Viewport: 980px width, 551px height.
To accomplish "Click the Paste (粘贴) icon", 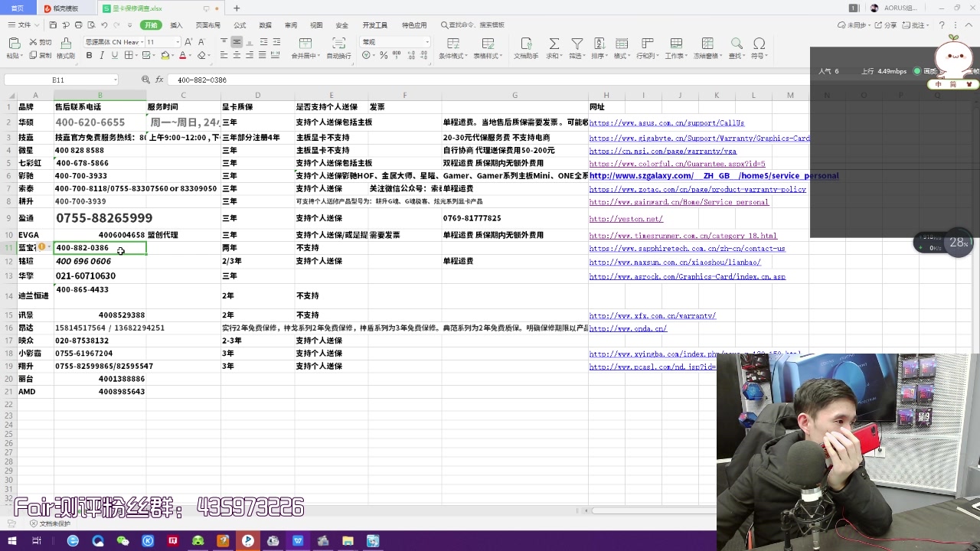I will [14, 43].
